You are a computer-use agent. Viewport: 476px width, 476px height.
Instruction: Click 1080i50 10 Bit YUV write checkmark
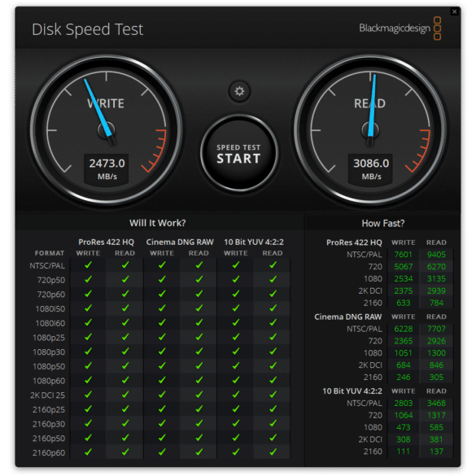(x=236, y=308)
